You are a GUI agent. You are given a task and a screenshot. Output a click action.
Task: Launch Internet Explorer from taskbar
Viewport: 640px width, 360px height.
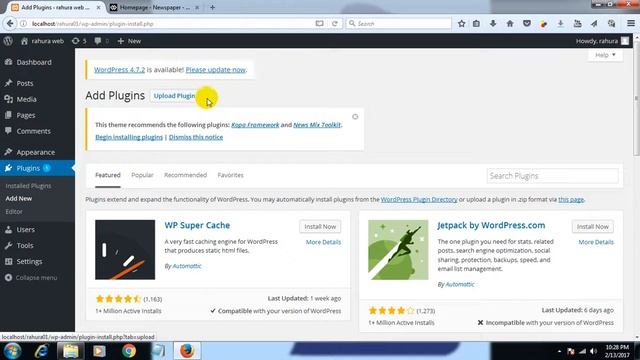point(41,351)
